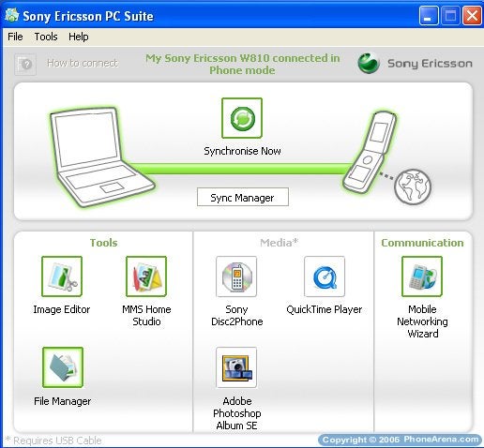Screen dimensions: 484x448
Task: Click the Sony Ericsson green logo
Action: (x=369, y=63)
